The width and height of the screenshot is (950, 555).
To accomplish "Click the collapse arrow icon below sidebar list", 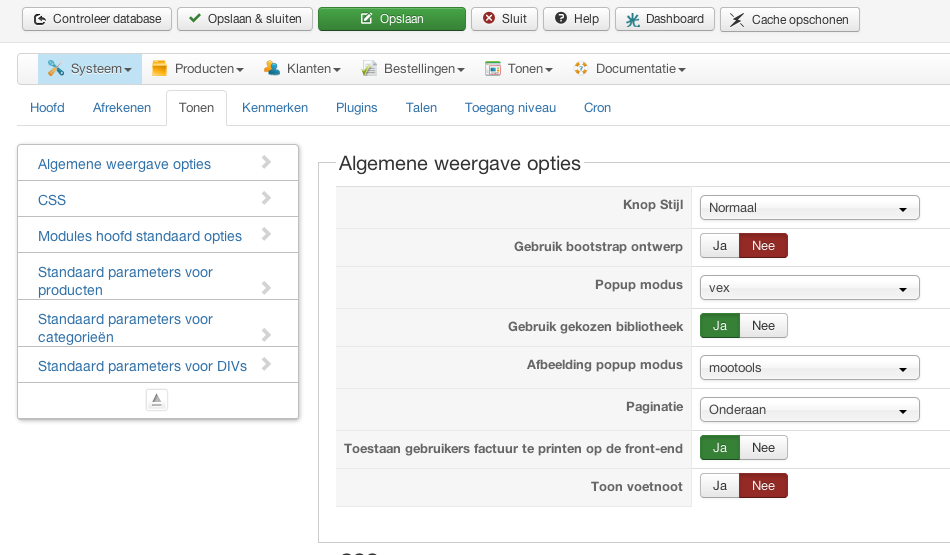I will 157,400.
